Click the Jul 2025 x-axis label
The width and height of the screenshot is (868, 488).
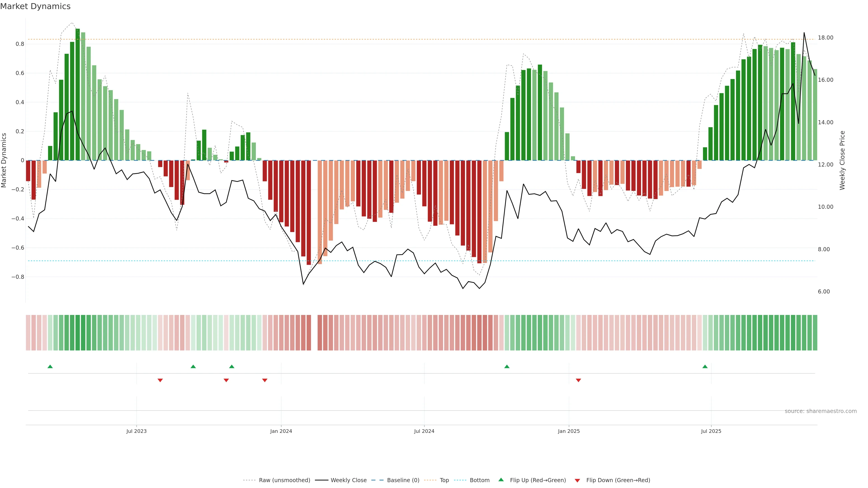pyautogui.click(x=711, y=431)
